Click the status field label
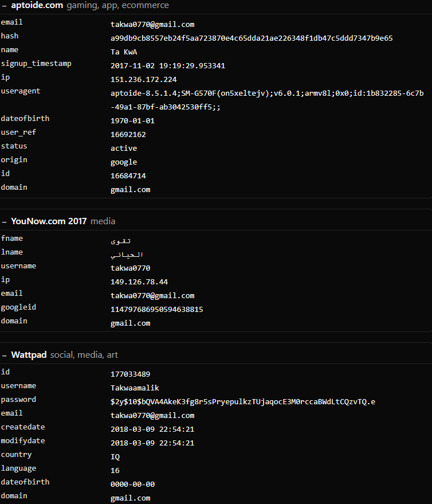Viewport: 432px width, 504px height. pyautogui.click(x=14, y=146)
